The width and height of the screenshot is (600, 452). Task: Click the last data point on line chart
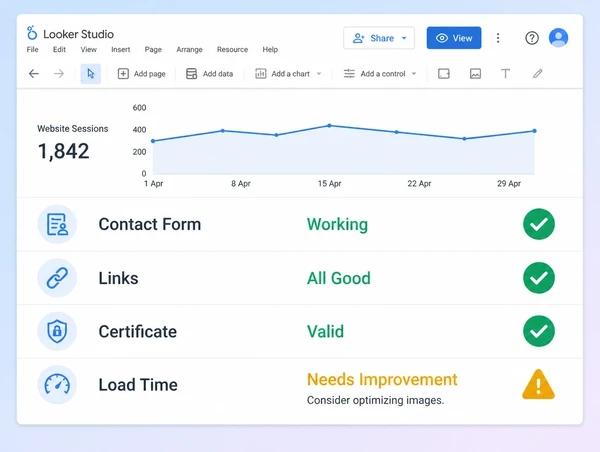point(535,131)
